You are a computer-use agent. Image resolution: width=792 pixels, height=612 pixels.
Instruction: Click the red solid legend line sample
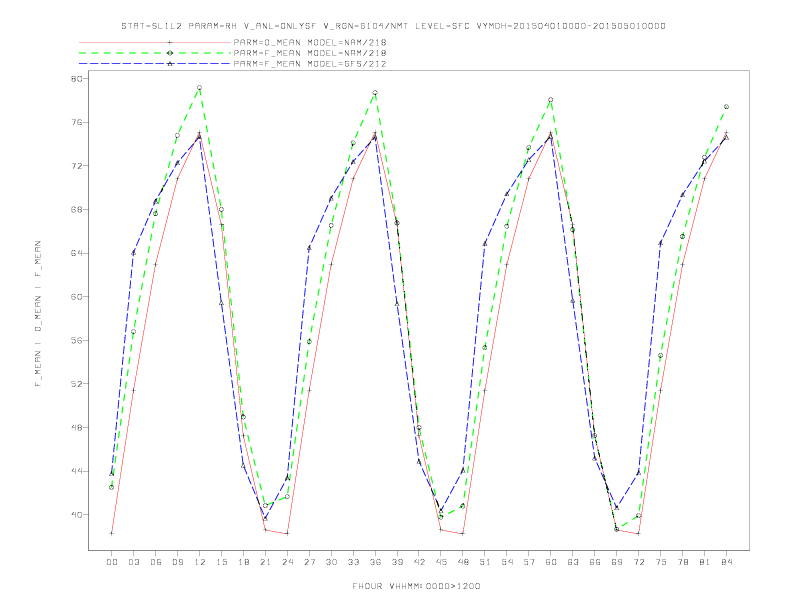(155, 42)
